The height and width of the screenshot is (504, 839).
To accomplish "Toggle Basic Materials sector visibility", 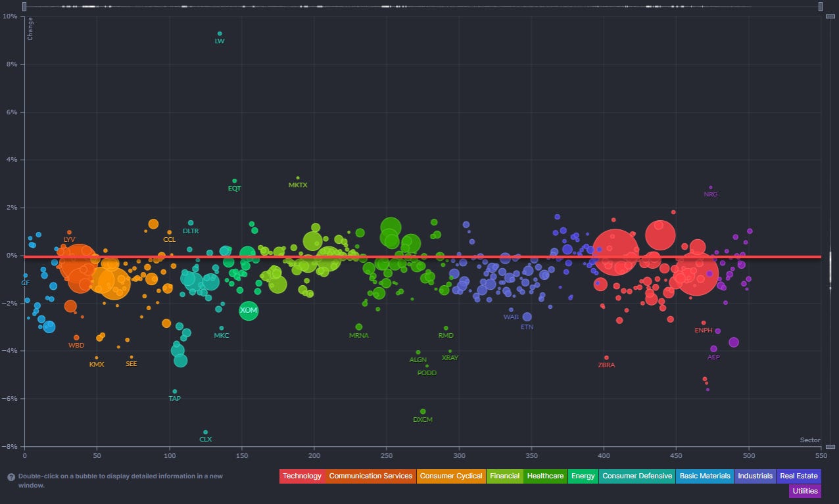I will pyautogui.click(x=705, y=476).
